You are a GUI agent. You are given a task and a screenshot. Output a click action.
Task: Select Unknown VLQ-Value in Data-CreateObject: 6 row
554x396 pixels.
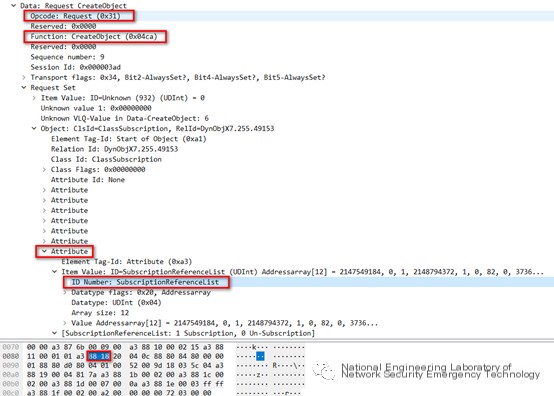124,118
